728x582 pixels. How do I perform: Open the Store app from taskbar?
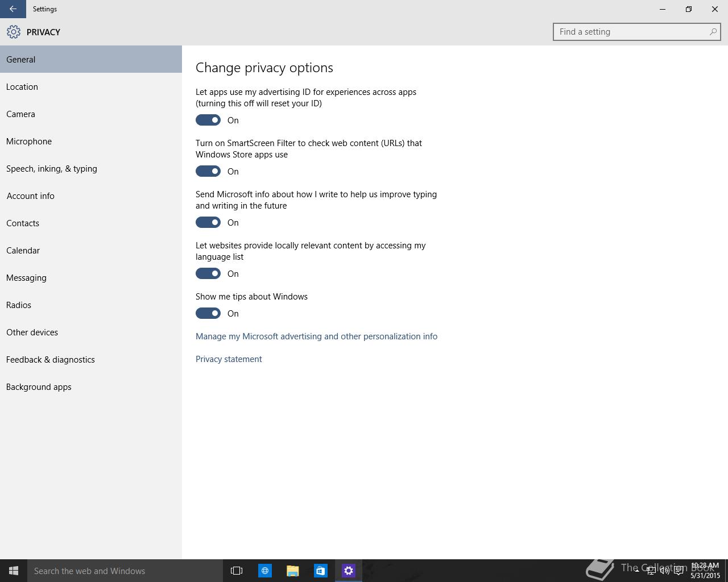[x=321, y=571]
